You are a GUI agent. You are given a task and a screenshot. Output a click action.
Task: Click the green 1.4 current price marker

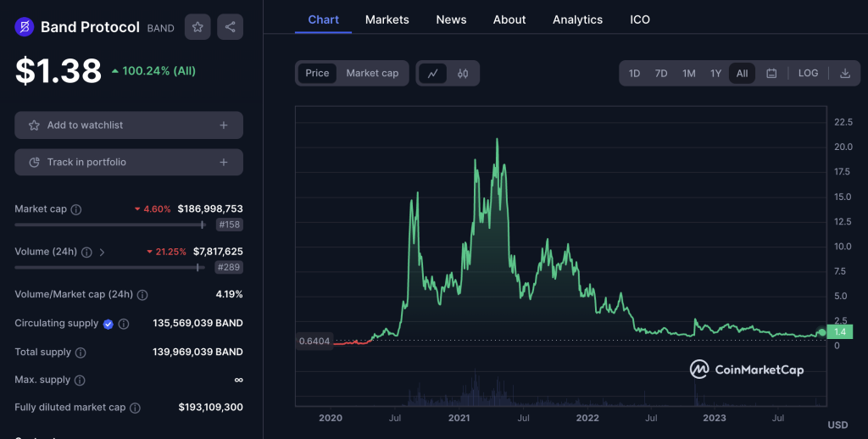(x=840, y=331)
